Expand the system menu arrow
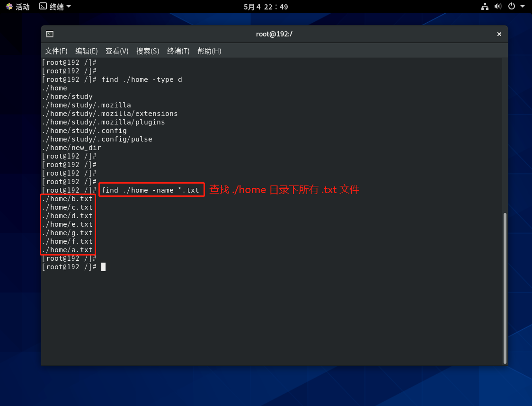 [x=523, y=7]
